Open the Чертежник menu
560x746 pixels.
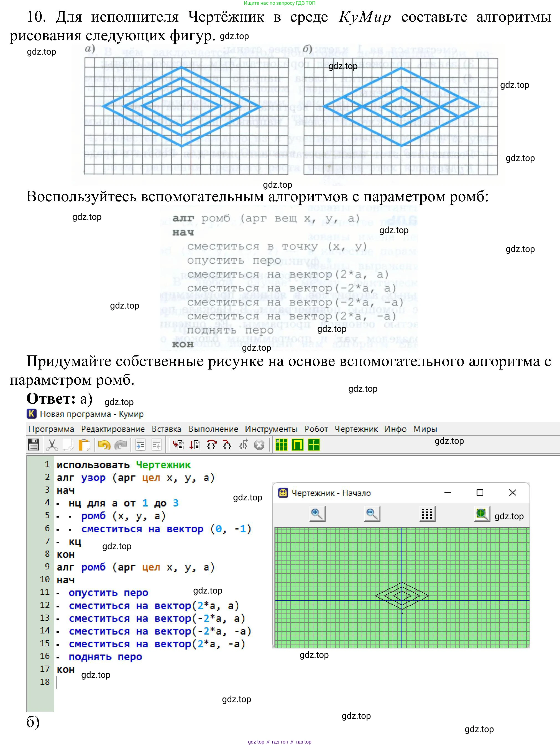(356, 429)
